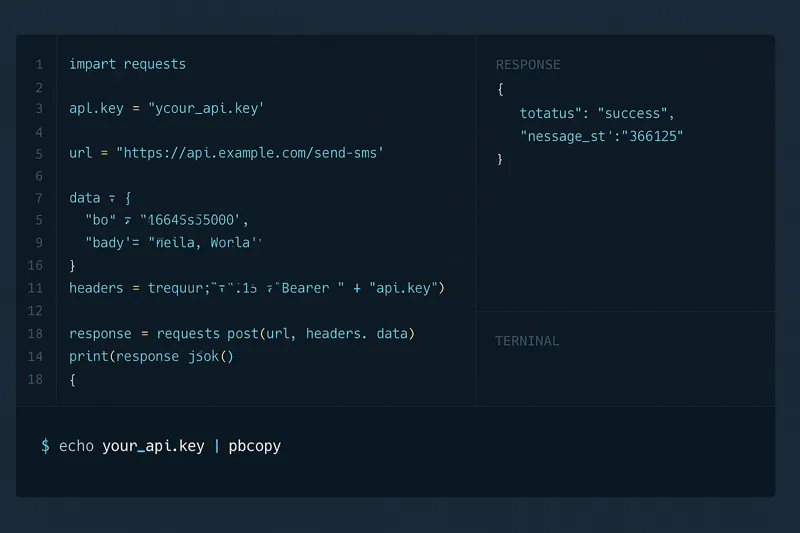Click the "impart requests" code line
The height and width of the screenshot is (533, 800).
128,64
